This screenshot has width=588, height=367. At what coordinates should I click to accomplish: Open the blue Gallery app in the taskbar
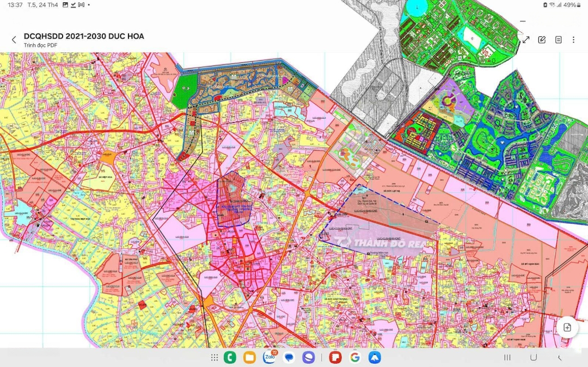(375, 358)
